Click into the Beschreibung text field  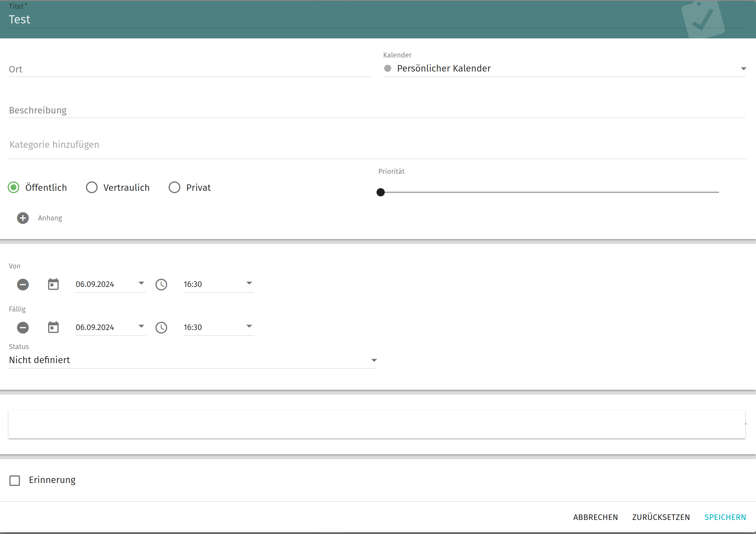click(x=377, y=110)
